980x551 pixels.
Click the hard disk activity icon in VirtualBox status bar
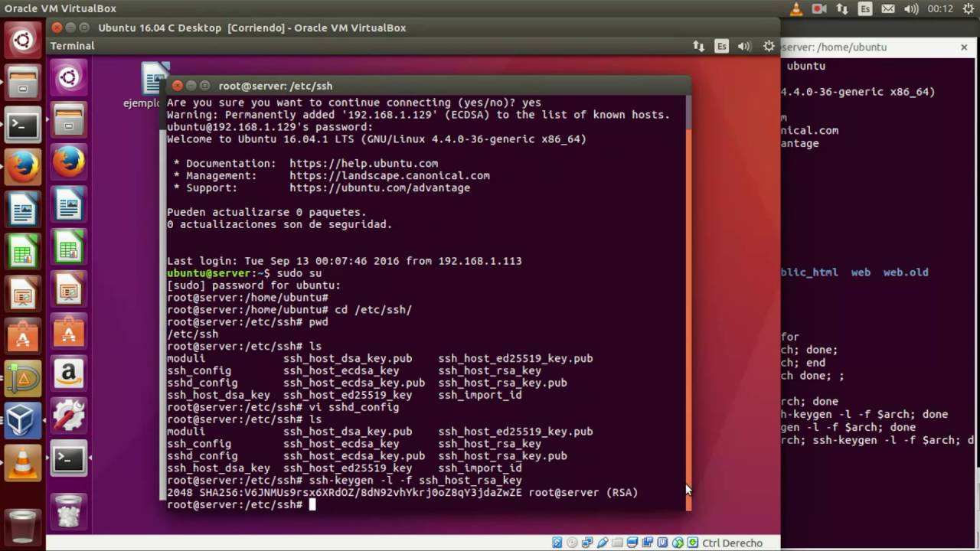[557, 543]
